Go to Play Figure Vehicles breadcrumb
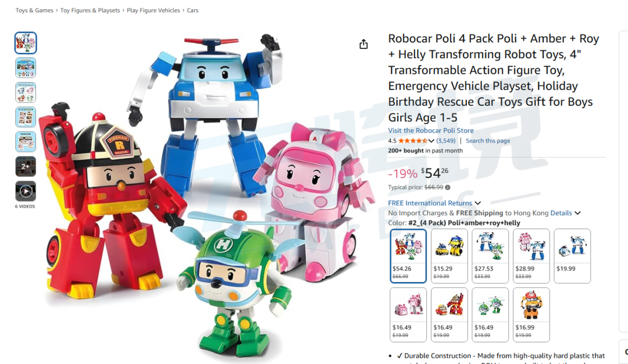 coord(154,10)
